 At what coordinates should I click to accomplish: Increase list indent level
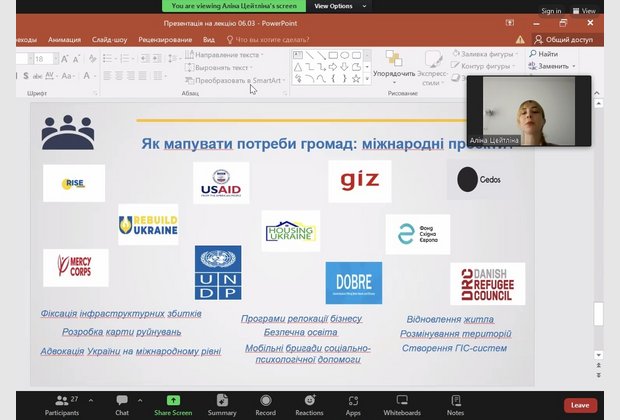click(x=157, y=59)
